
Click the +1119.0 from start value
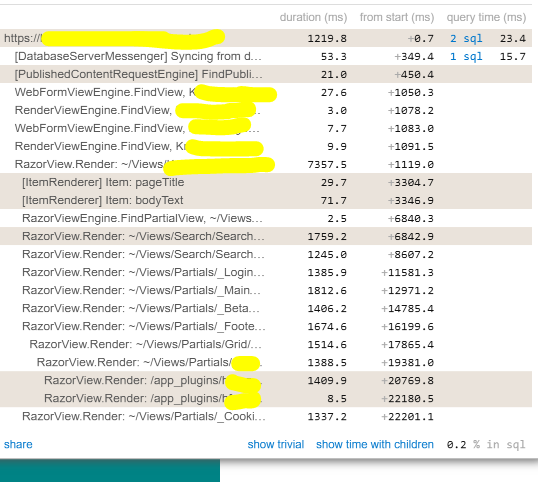(411, 164)
